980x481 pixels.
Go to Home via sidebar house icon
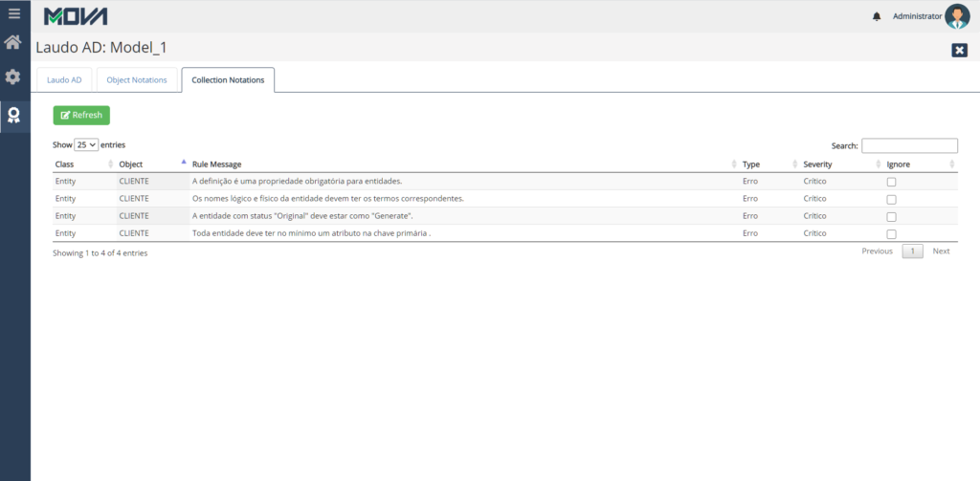tap(14, 43)
